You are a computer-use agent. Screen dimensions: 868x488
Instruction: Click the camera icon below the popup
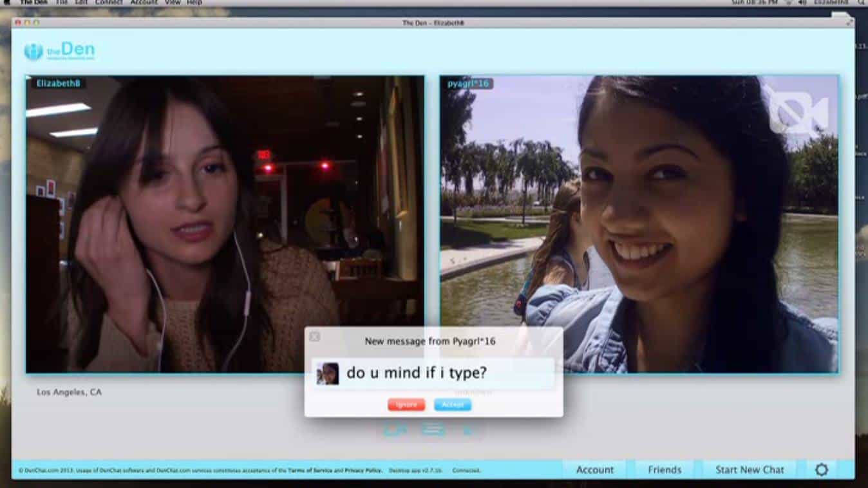395,429
